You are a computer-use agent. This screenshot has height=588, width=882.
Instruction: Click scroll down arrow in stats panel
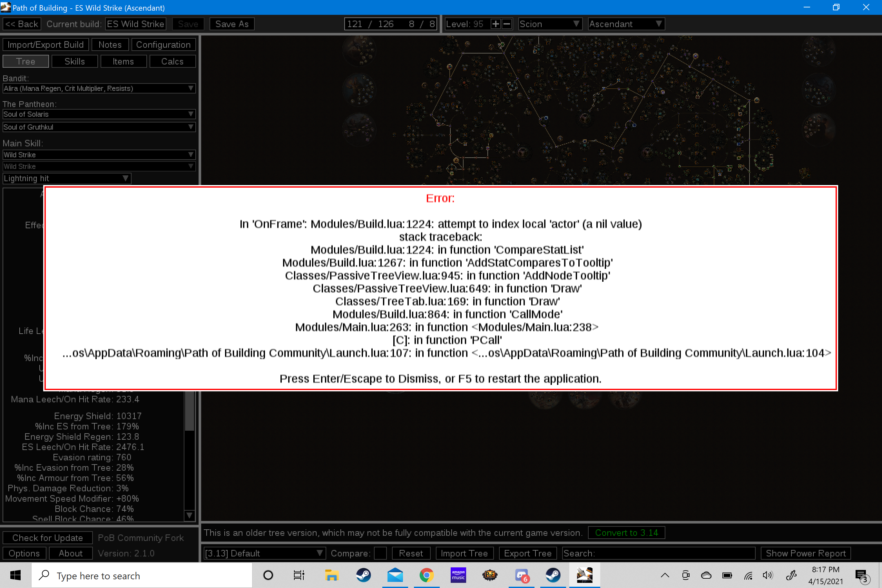(190, 515)
